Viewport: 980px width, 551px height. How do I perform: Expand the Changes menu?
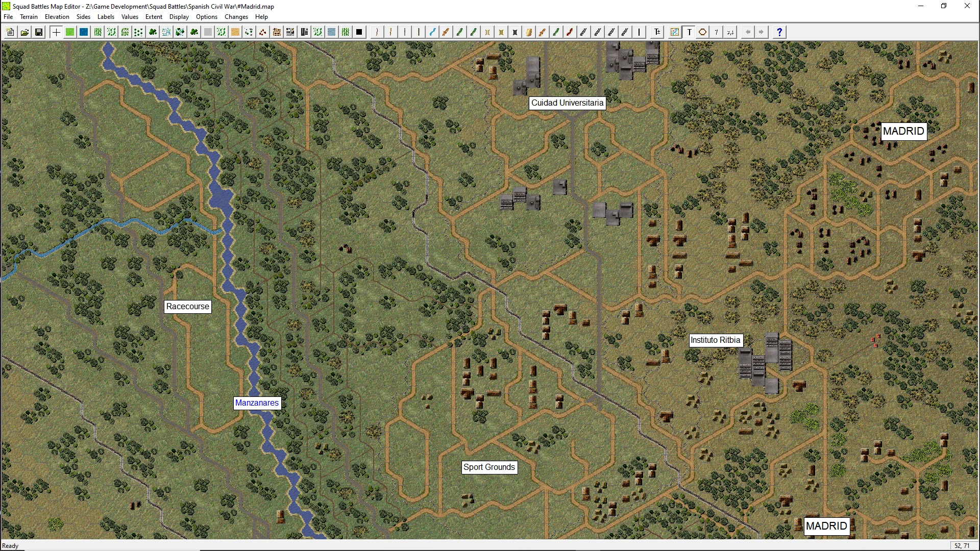tap(236, 17)
